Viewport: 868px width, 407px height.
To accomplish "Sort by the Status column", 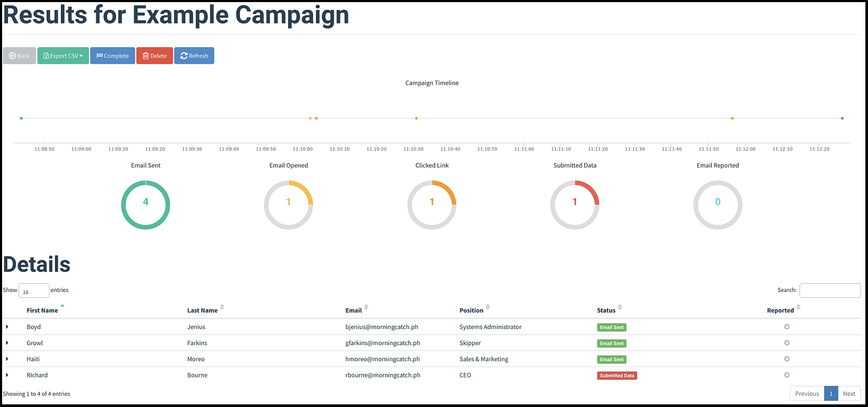I will 606,310.
